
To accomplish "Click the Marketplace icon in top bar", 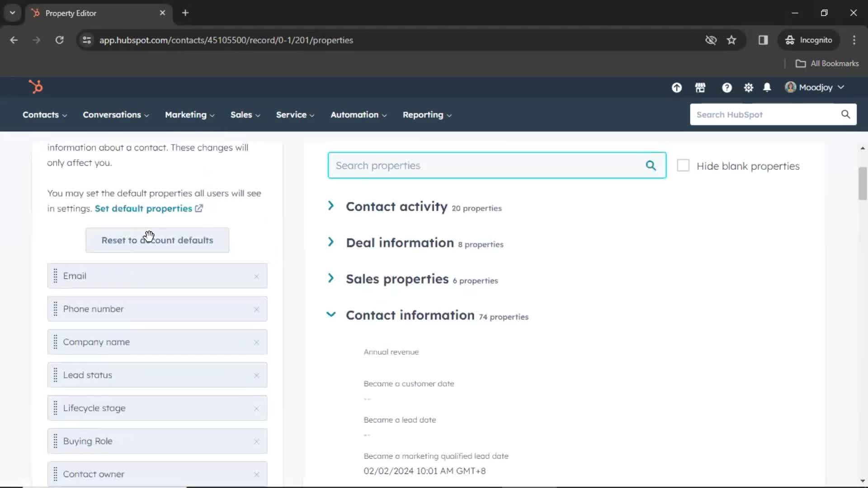I will tap(700, 88).
